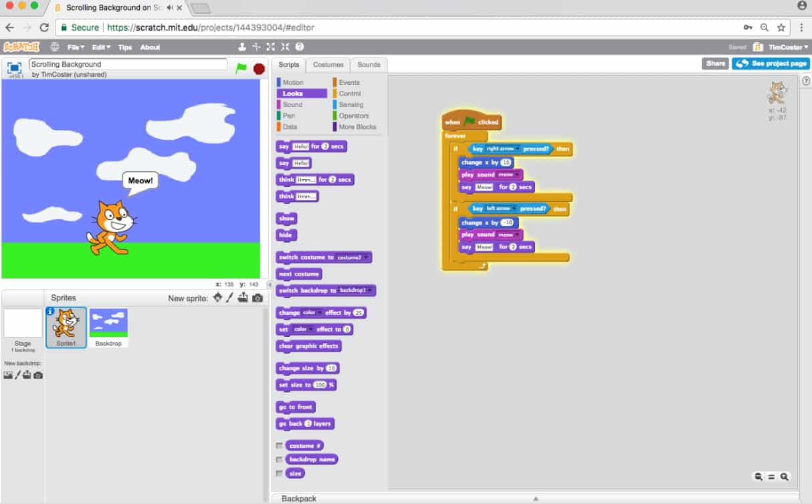Open the Edit menu
Screen dimensions: 812x504
point(101,47)
